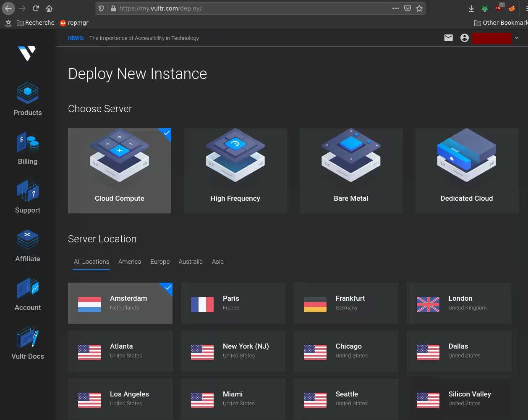This screenshot has height=420, width=528.
Task: Select the Bare Metal server type
Action: pyautogui.click(x=351, y=171)
